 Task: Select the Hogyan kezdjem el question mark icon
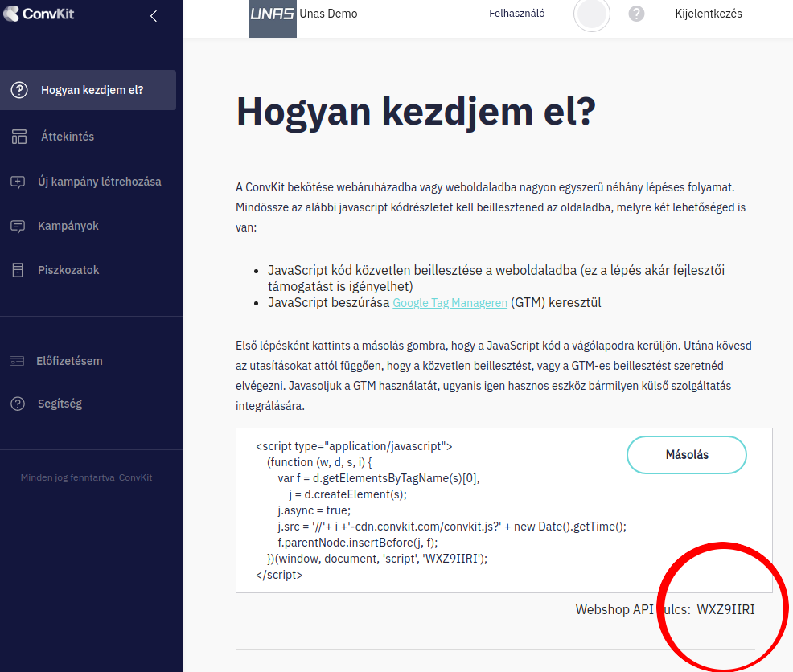point(18,90)
